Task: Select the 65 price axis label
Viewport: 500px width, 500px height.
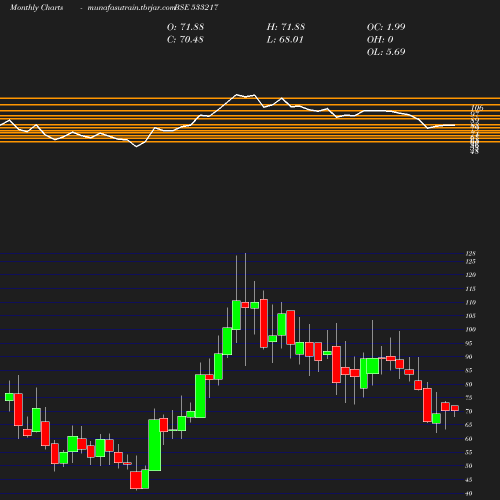Action: coord(469,425)
